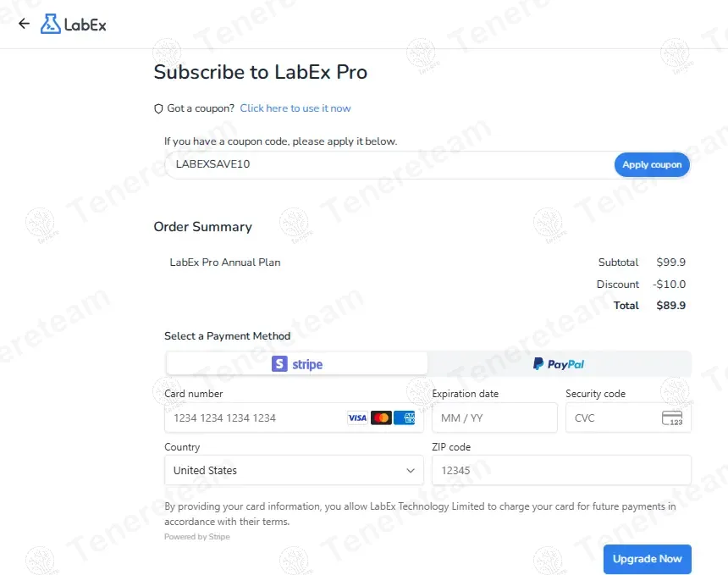728x575 pixels.
Task: Switch to the PayPal payment tab
Action: [x=559, y=364]
